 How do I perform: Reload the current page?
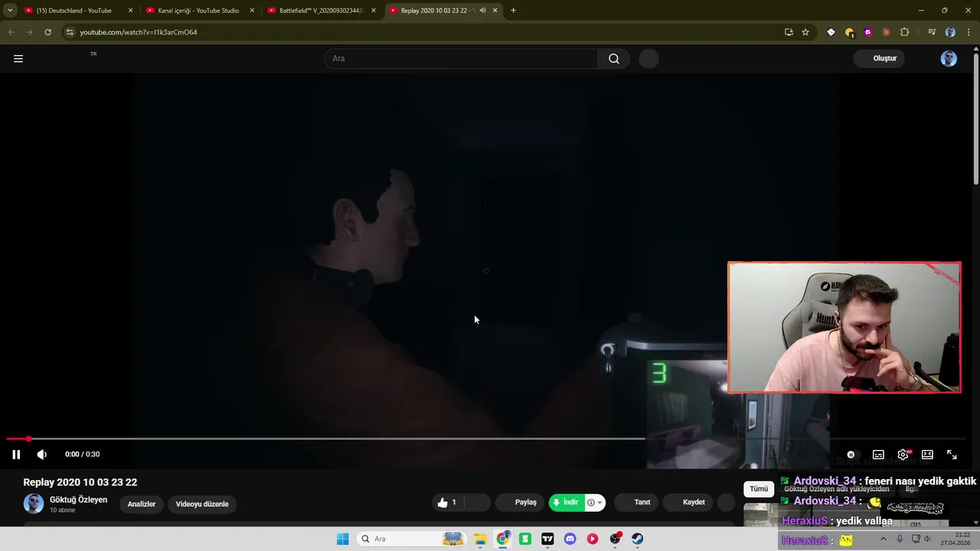tap(47, 32)
